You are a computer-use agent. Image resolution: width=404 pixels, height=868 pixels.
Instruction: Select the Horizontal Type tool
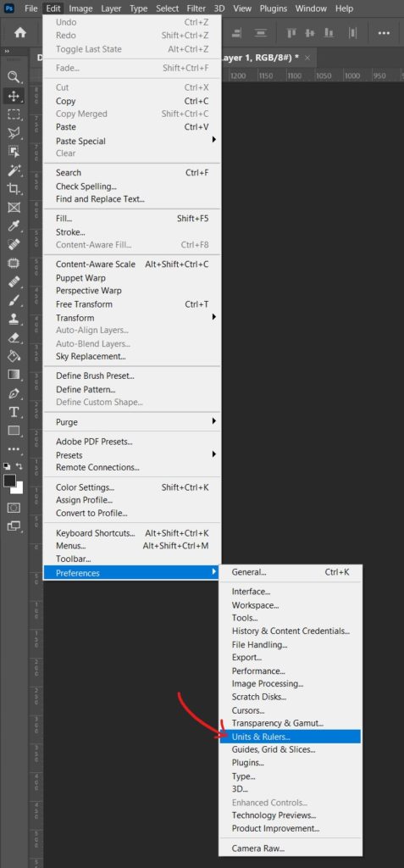tap(14, 413)
